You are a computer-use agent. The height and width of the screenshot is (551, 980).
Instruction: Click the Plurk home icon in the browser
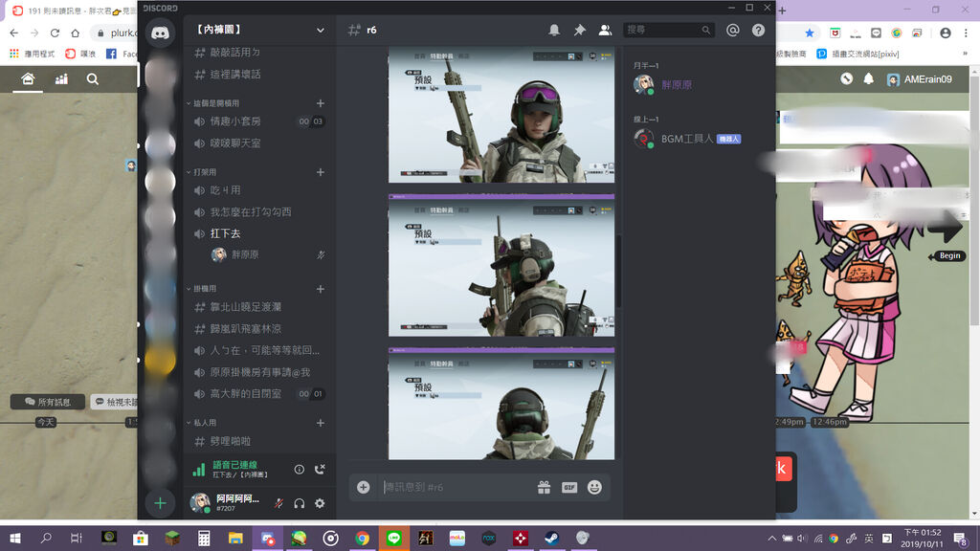click(x=28, y=78)
